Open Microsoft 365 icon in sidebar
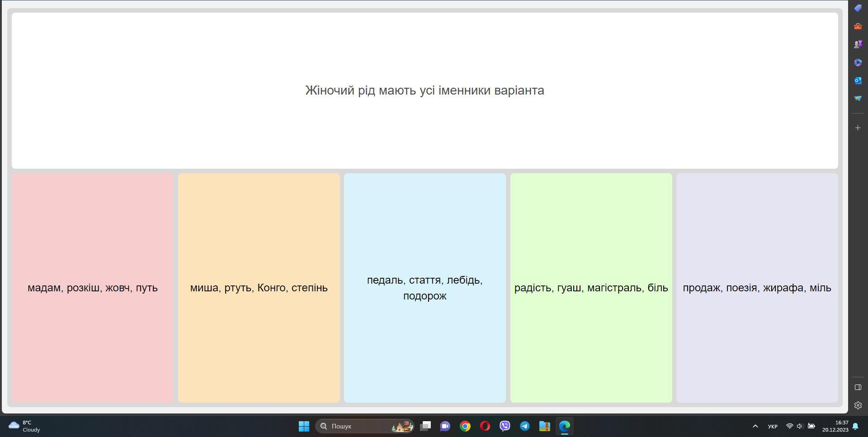The image size is (868, 437). pyautogui.click(x=858, y=62)
